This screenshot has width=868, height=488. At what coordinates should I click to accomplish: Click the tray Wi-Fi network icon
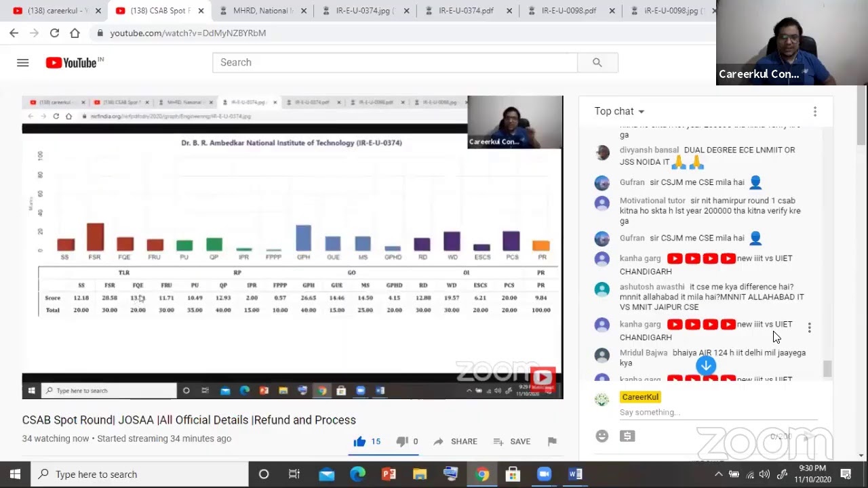pos(750,474)
